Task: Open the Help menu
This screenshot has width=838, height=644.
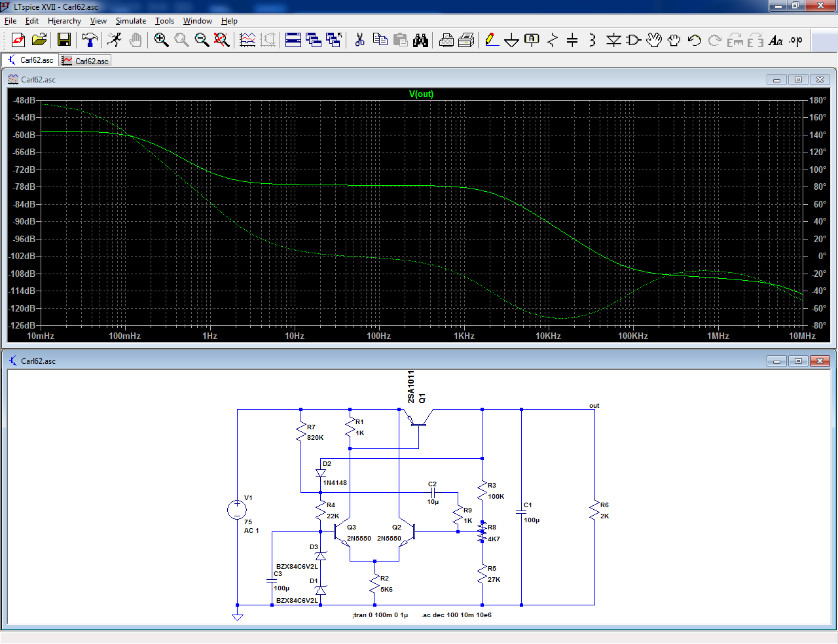Action: [x=229, y=21]
